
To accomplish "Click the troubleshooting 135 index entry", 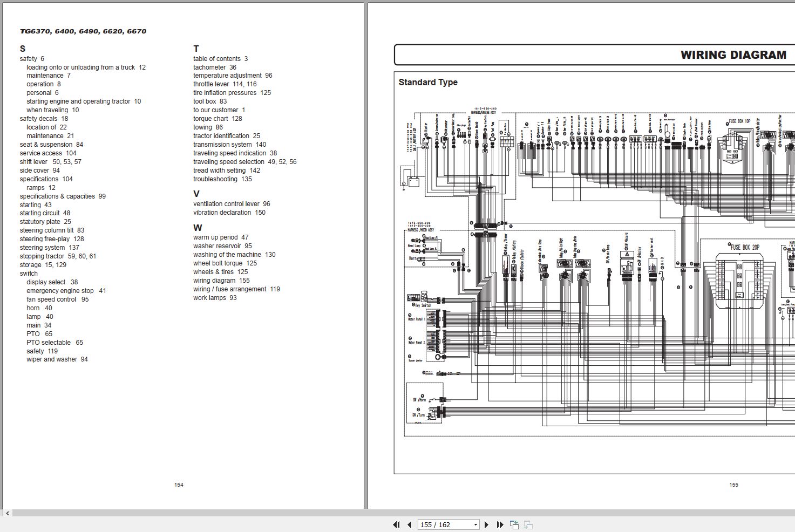I will click(222, 179).
